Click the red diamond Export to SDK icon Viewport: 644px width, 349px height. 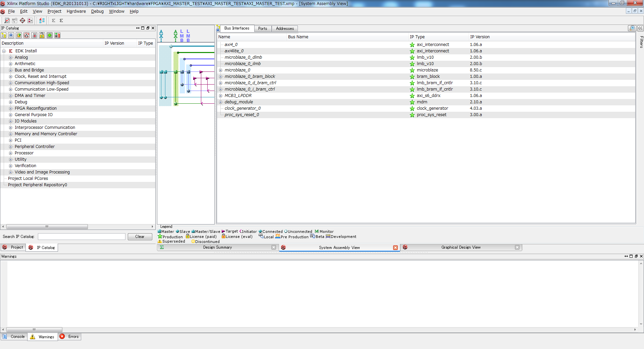pyautogui.click(x=22, y=20)
